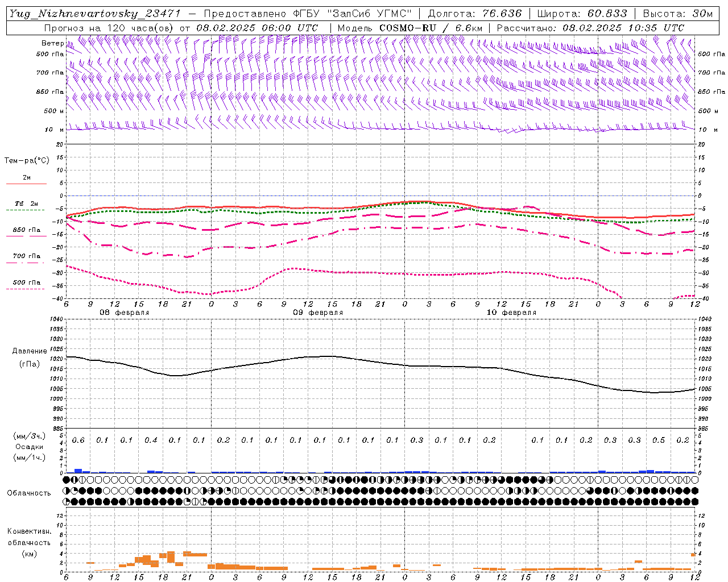Click the "Модель COSMO-RU / 6.6км" text
This screenshot has height=582, width=728.
click(x=410, y=28)
